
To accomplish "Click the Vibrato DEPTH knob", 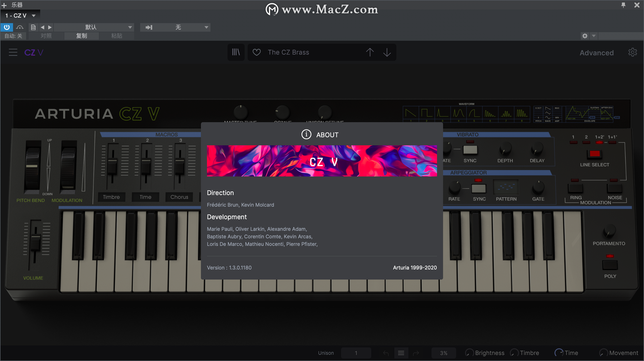I will pos(505,149).
